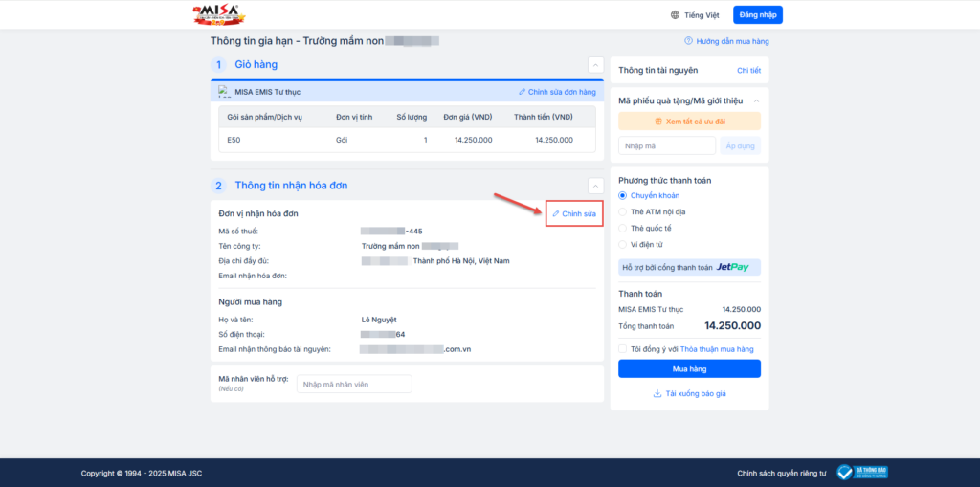Click the Gói unit cell

343,140
